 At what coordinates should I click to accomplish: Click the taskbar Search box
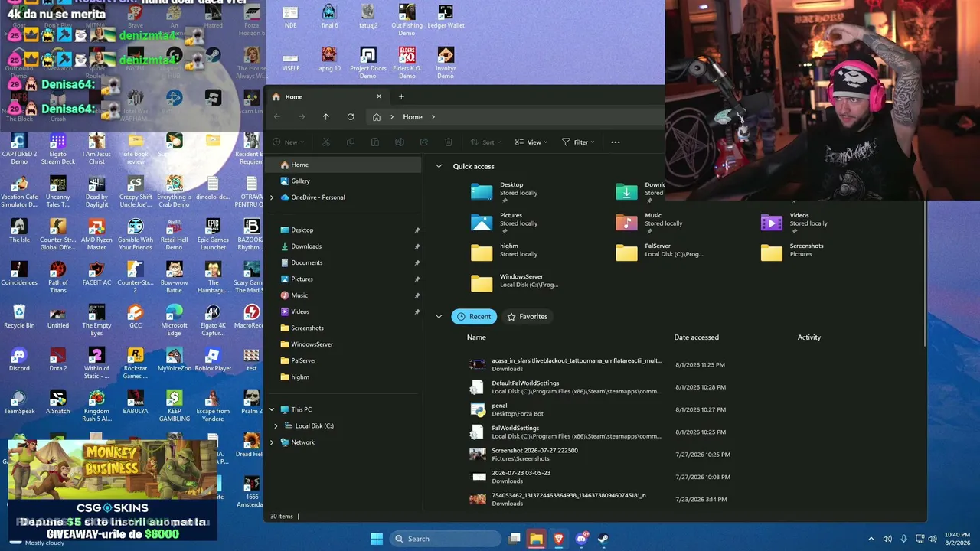click(444, 539)
